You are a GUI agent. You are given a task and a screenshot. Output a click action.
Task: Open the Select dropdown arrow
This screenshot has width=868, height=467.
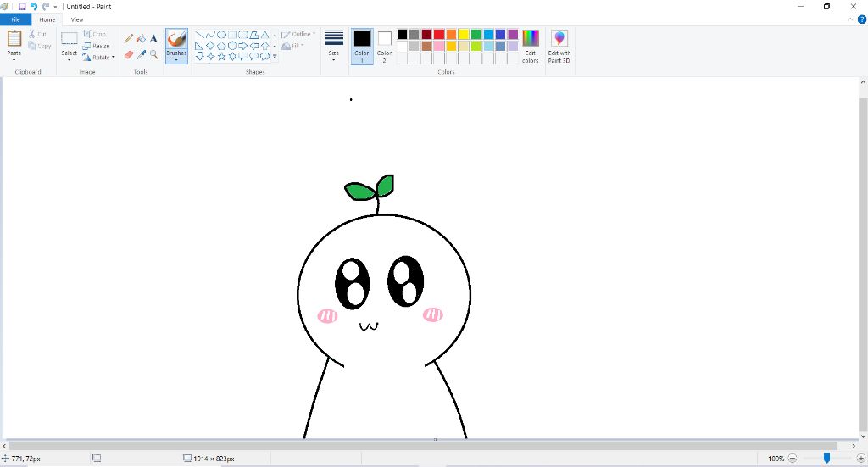[x=70, y=59]
